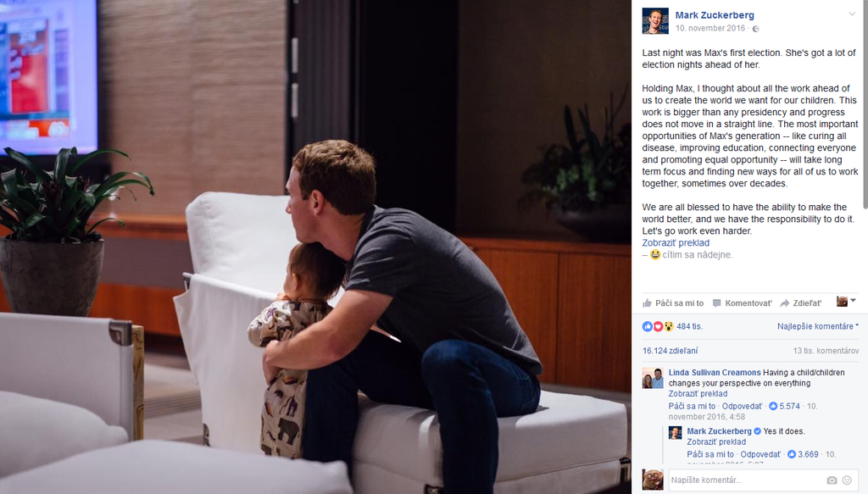The width and height of the screenshot is (868, 494).
Task: Click the Like thumbs-up icon under the post
Action: [647, 303]
